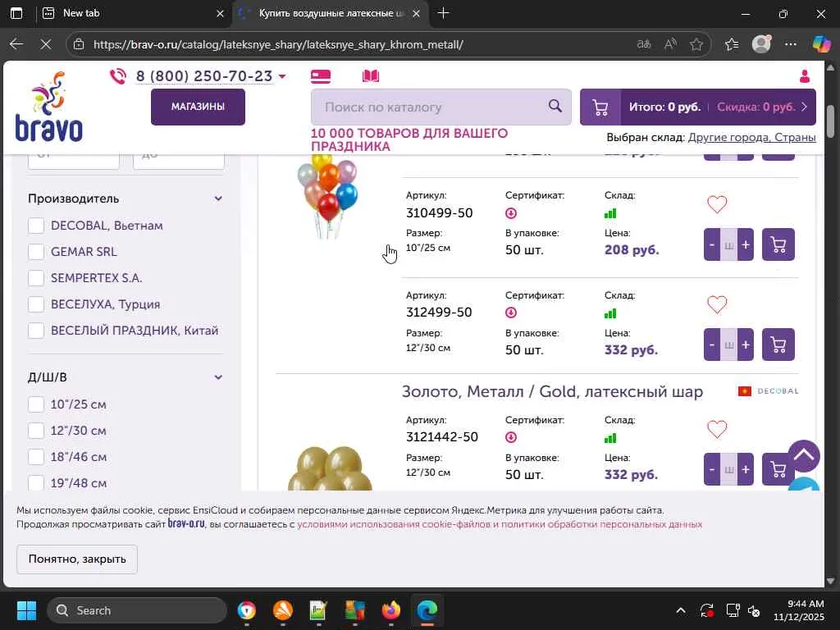Add article 312499-50 to favorites heart
The height and width of the screenshot is (630, 840).
point(717,304)
